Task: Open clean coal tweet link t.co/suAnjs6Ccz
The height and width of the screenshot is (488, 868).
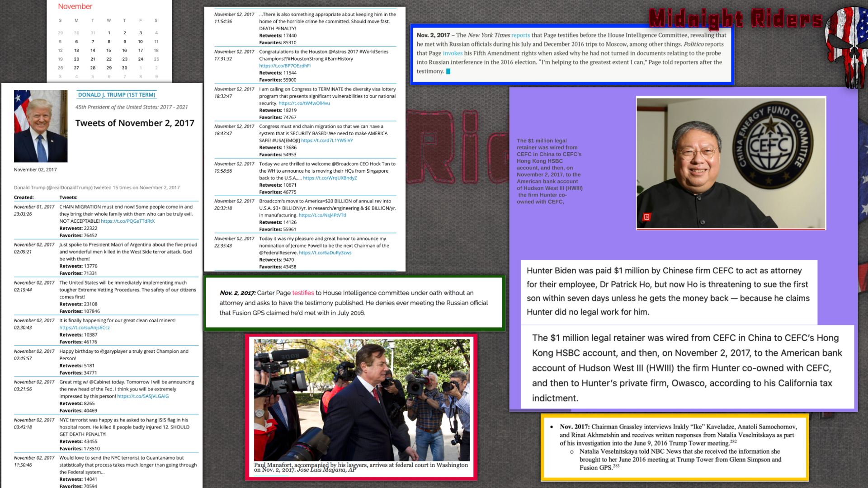Action: pyautogui.click(x=85, y=328)
